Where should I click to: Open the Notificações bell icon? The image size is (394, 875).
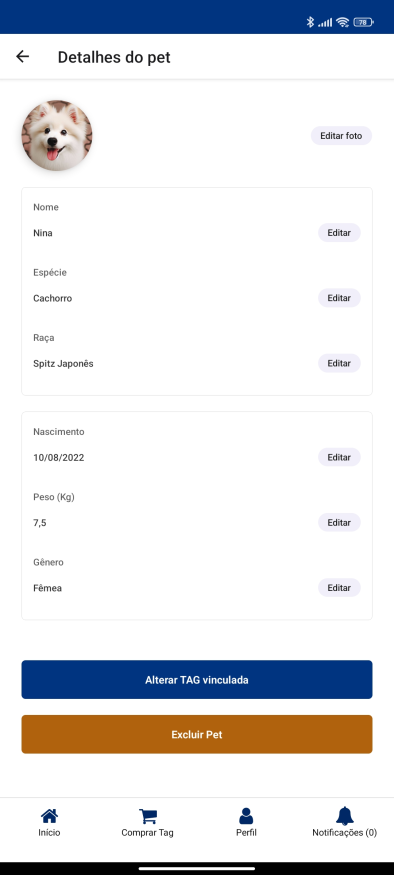click(x=344, y=816)
